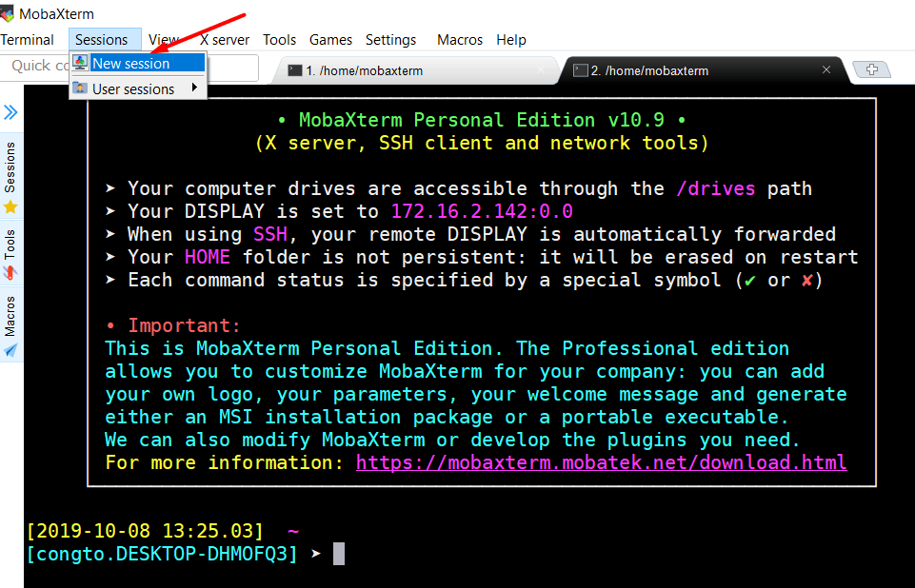The height and width of the screenshot is (588, 915).
Task: Expand the User sessions submenu arrow
Action: (194, 88)
